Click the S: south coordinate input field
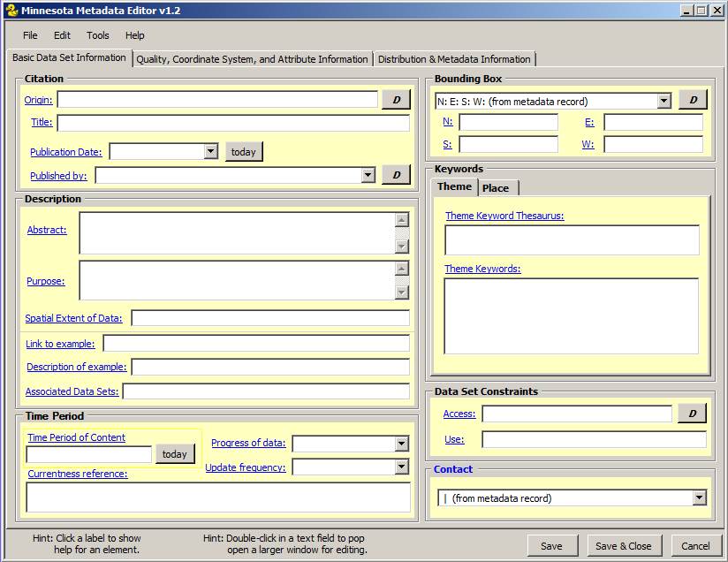The image size is (728, 562). click(509, 144)
